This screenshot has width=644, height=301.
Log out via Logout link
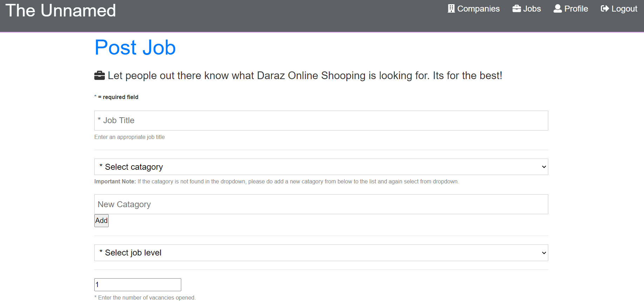click(x=619, y=8)
